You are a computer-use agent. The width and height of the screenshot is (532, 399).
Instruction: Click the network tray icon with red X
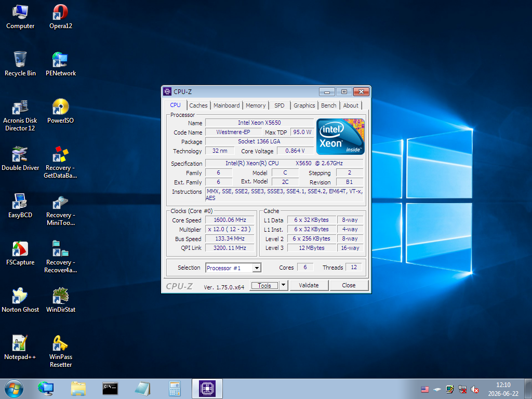[x=462, y=390]
